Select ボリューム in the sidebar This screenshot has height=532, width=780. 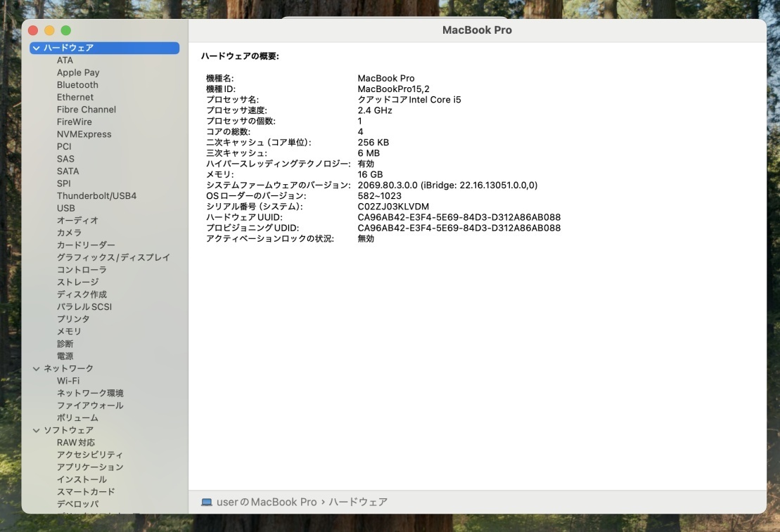click(x=77, y=417)
